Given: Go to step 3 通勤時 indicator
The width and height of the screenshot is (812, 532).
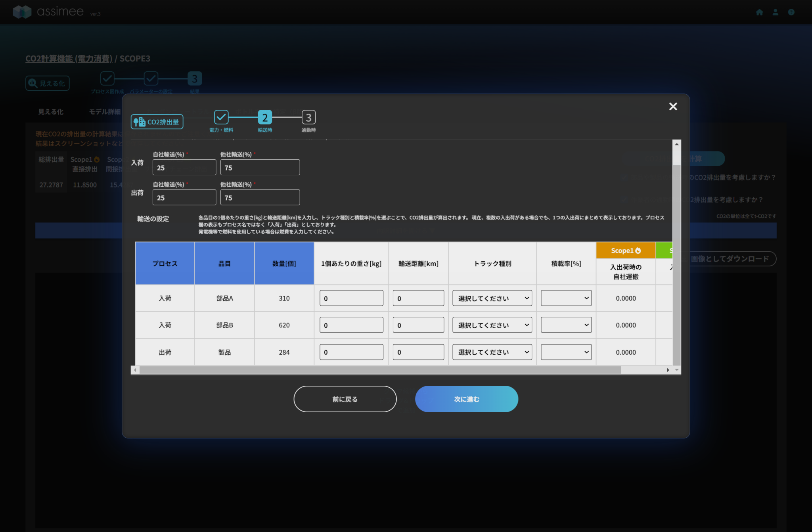Looking at the screenshot, I should pyautogui.click(x=308, y=117).
